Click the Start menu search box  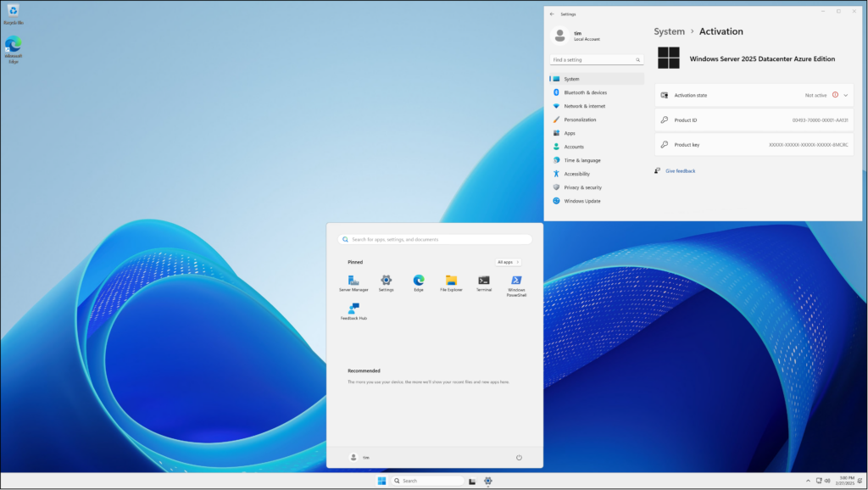pos(435,239)
